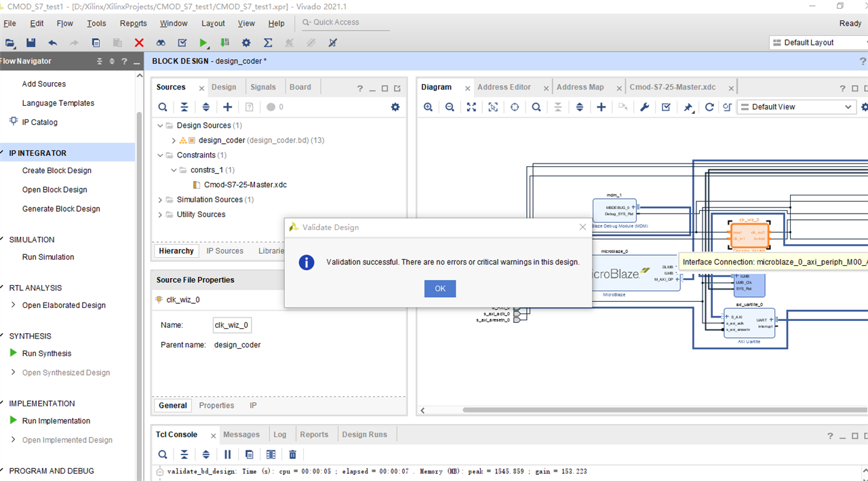Click Run Synthesis
The image size is (868, 481).
pos(47,353)
